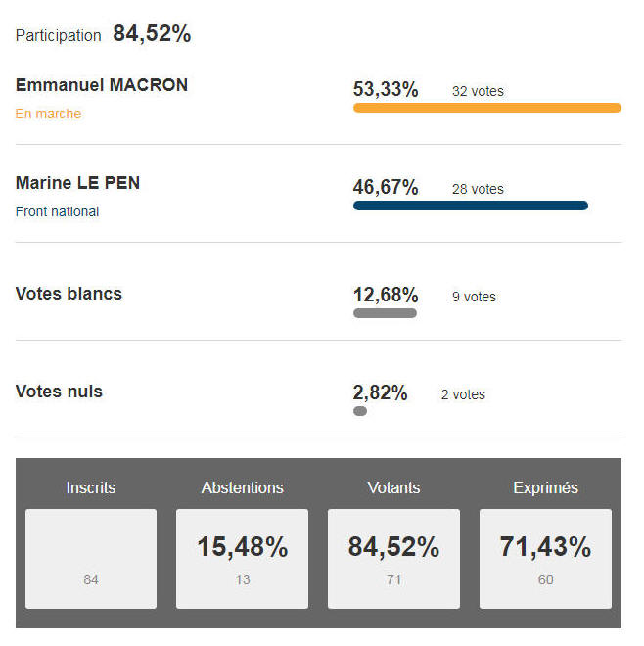Select the Exprimés box showing 71,43%
Screen dimensions: 644x646
545,559
